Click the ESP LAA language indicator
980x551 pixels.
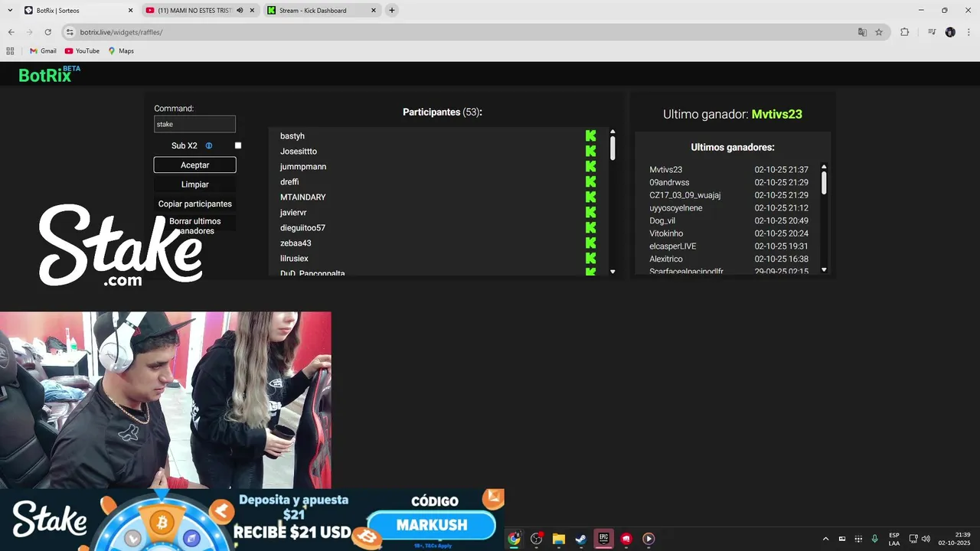[x=894, y=539]
